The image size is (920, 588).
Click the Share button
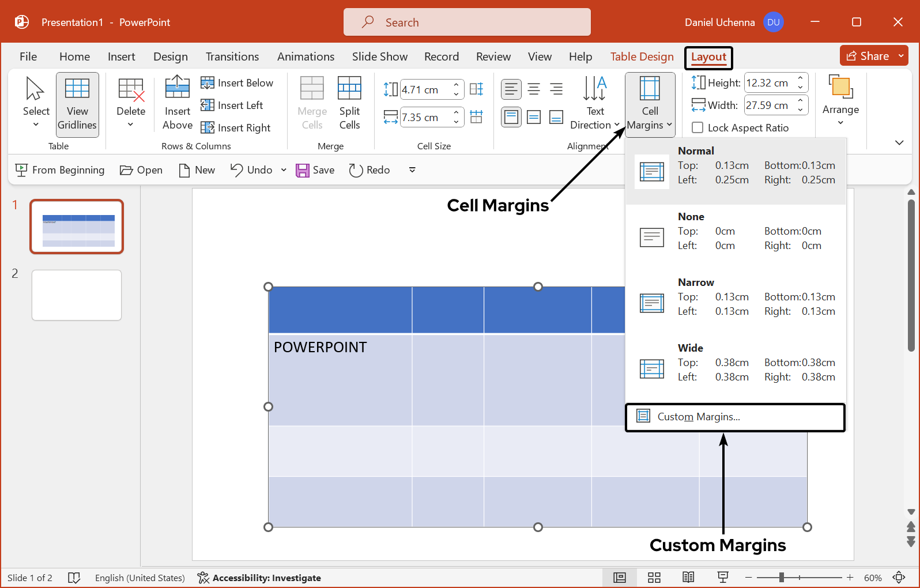[x=868, y=56]
